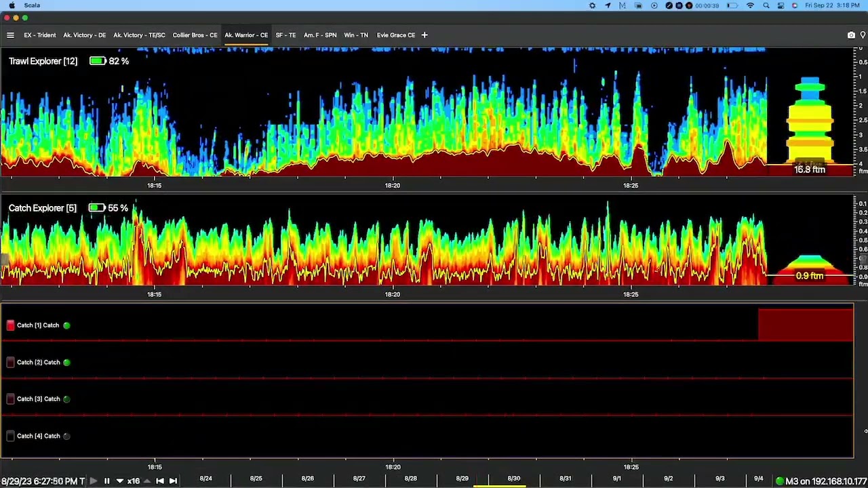
Task: Click the pause recording icon in menu bar
Action: click(x=679, y=5)
